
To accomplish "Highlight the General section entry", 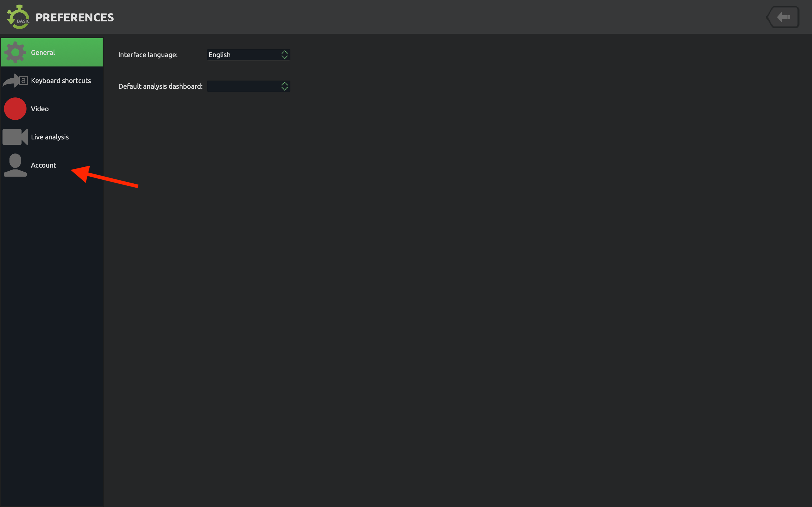I will pyautogui.click(x=43, y=52).
